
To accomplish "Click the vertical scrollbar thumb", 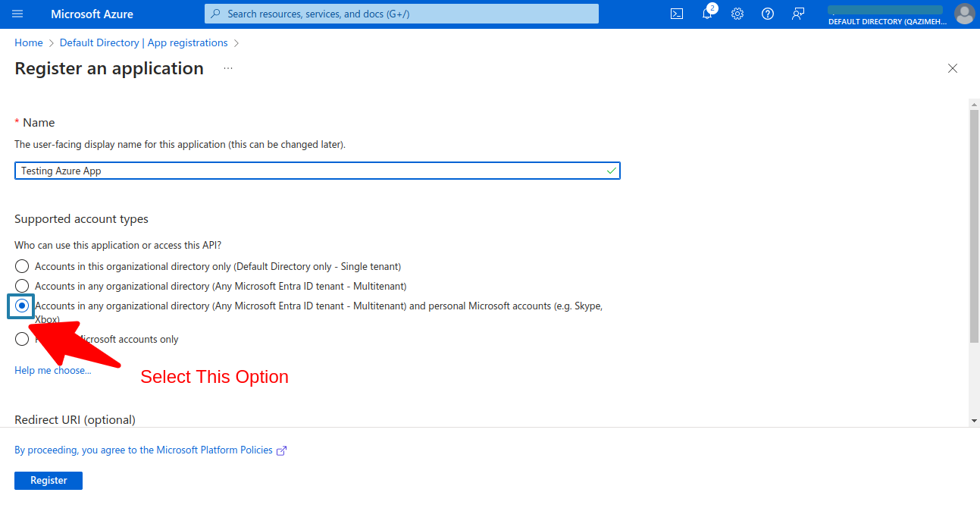I will 974,225.
